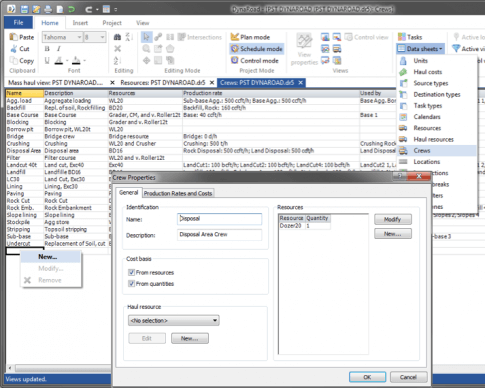The width and height of the screenshot is (485, 388).
Task: Toggle Underline formatting
Action: tap(47, 60)
